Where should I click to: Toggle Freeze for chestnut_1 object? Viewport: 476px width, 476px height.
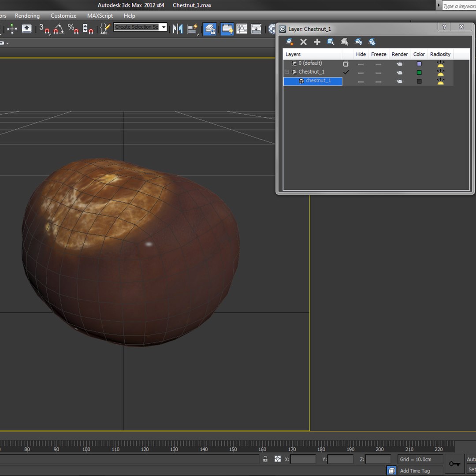378,82
